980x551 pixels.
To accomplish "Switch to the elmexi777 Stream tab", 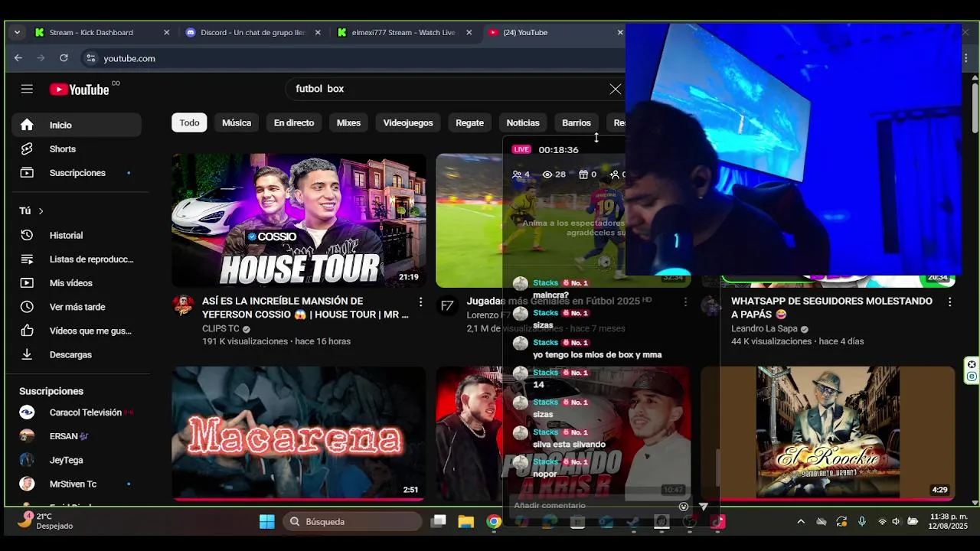I will click(403, 32).
